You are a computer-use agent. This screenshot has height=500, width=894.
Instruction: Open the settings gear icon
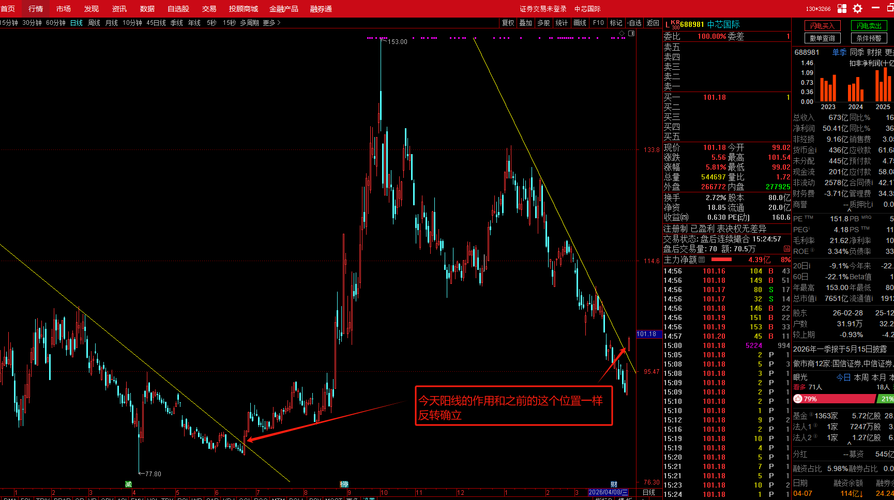pos(858,9)
